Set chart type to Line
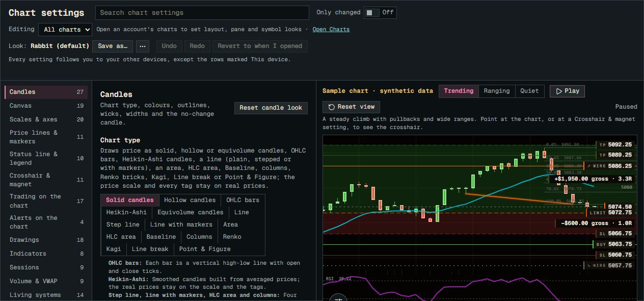The width and height of the screenshot is (644, 301). [x=242, y=212]
